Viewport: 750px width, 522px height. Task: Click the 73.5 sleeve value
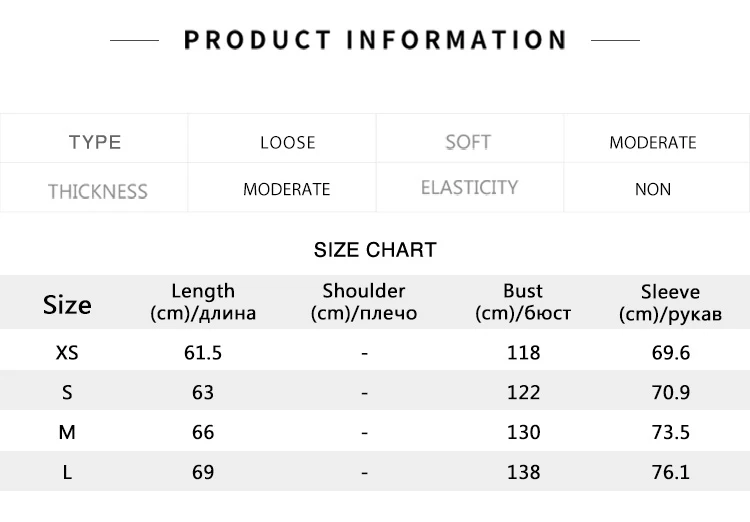click(670, 432)
